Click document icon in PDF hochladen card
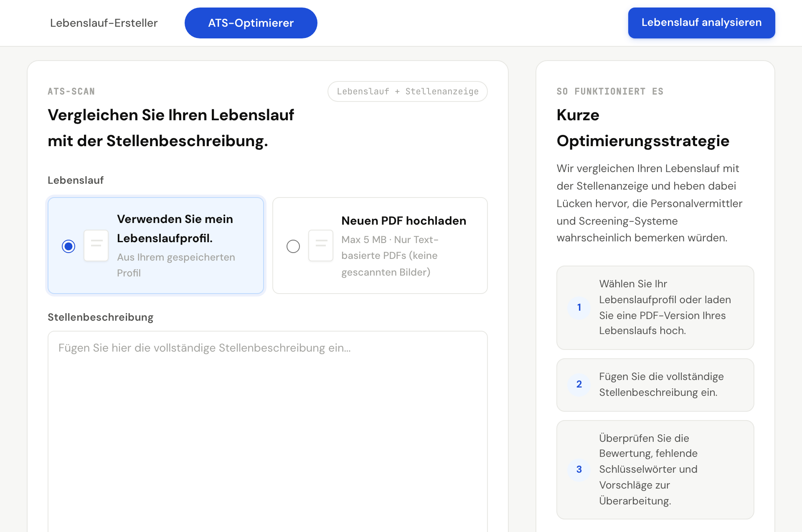Viewport: 802px width, 532px height. point(321,246)
